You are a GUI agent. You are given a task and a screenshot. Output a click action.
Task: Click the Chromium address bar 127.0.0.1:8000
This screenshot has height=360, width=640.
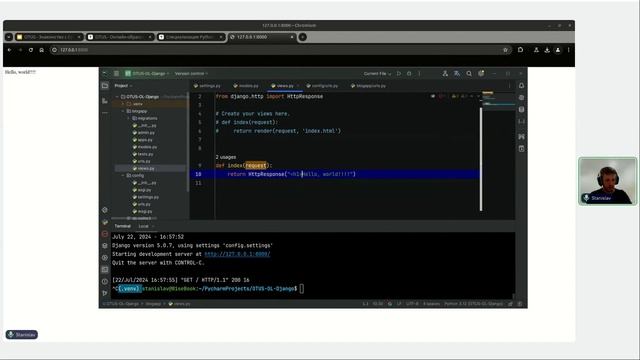(x=280, y=50)
